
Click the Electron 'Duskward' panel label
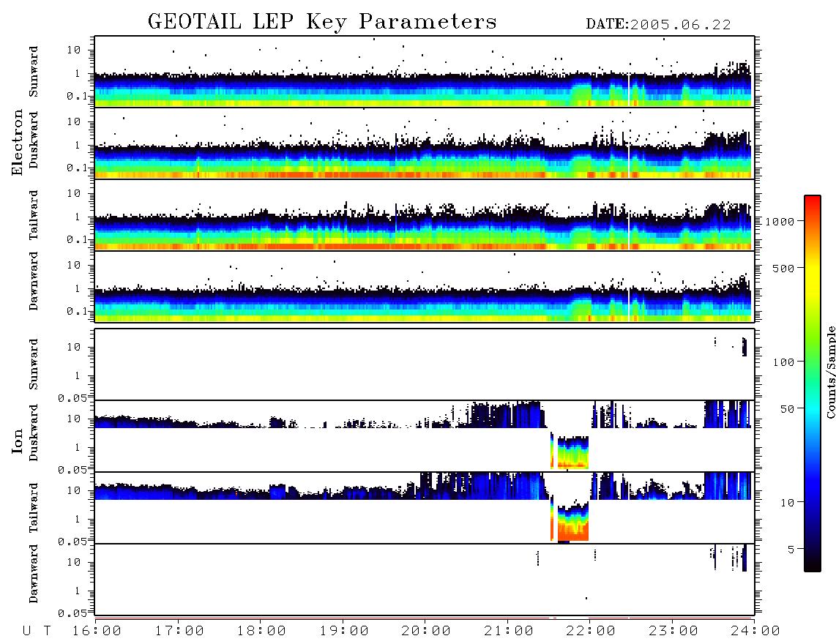[33, 141]
